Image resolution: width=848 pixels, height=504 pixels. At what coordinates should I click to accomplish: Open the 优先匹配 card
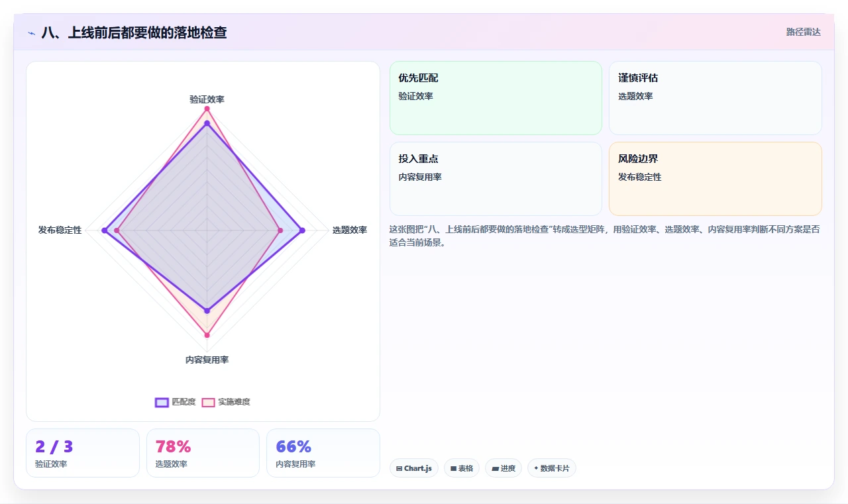pyautogui.click(x=496, y=98)
